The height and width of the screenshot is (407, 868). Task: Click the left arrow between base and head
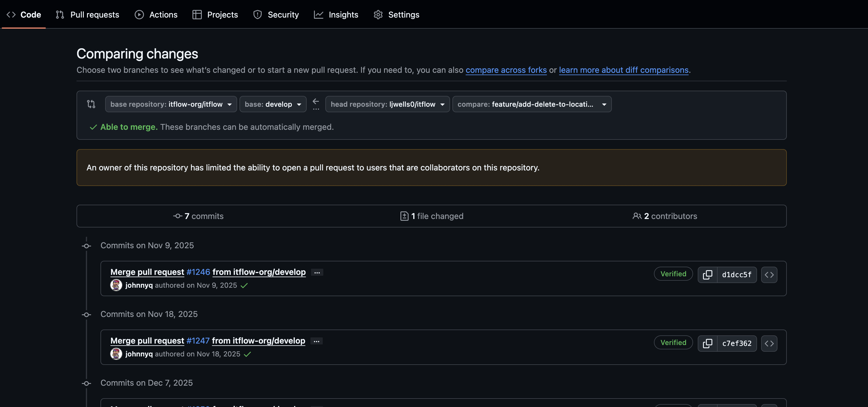(x=316, y=101)
